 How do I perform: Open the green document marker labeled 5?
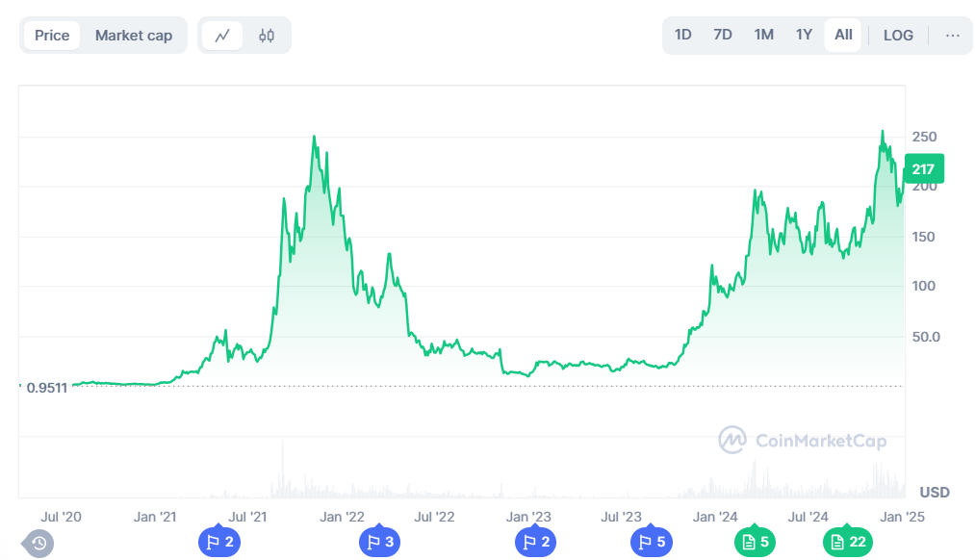point(755,542)
